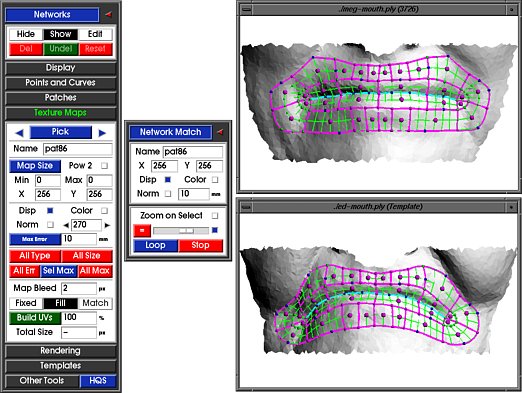Enable Zoom on Select checkbox
This screenshot has height=393, width=522.
215,216
